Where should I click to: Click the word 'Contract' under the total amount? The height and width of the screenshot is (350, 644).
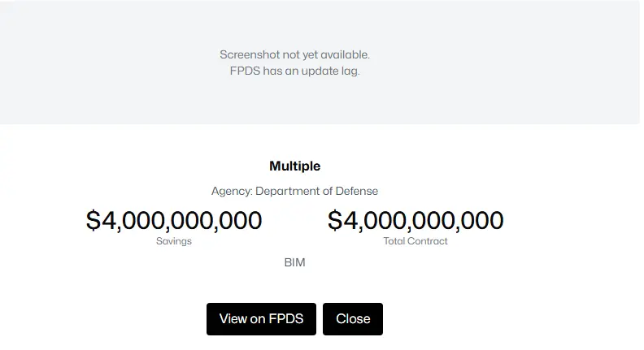[x=429, y=241]
